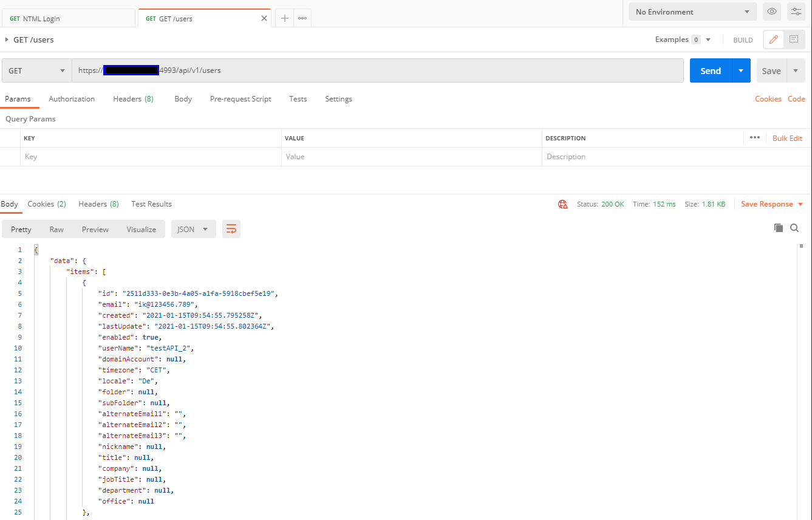Open the HTTP method dropdown showing GET
This screenshot has height=520, width=812.
click(36, 70)
